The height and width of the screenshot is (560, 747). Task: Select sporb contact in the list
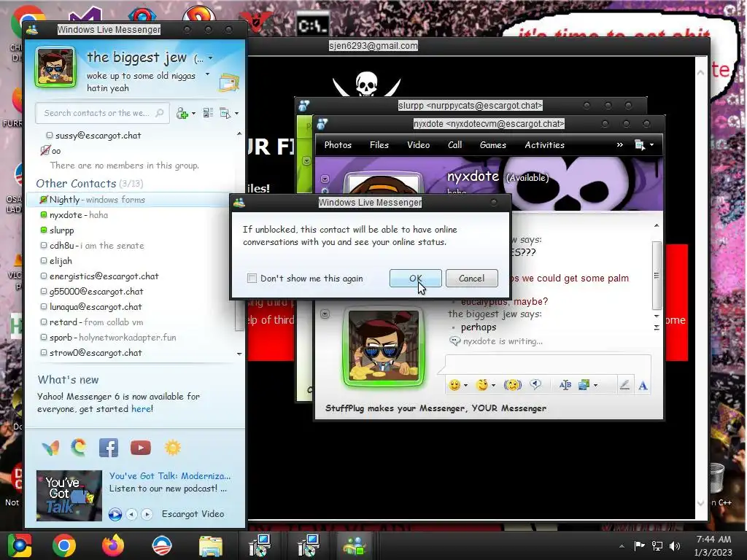tap(128, 337)
